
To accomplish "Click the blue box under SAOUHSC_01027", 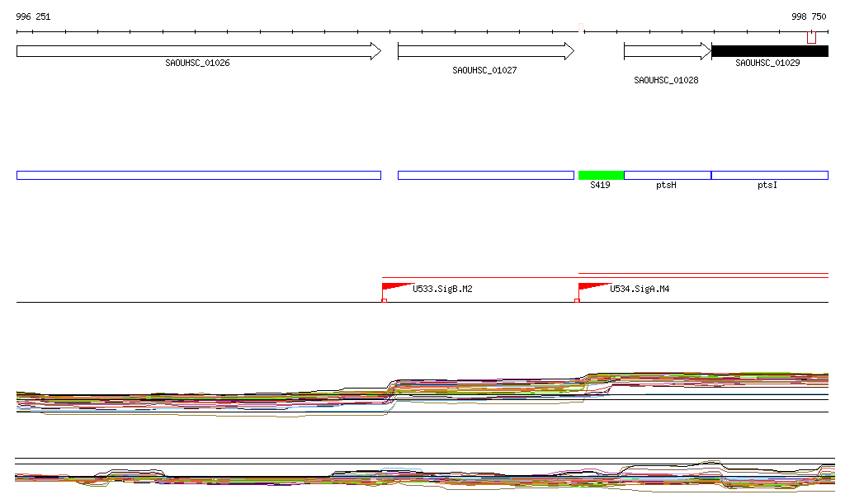I will click(x=486, y=175).
